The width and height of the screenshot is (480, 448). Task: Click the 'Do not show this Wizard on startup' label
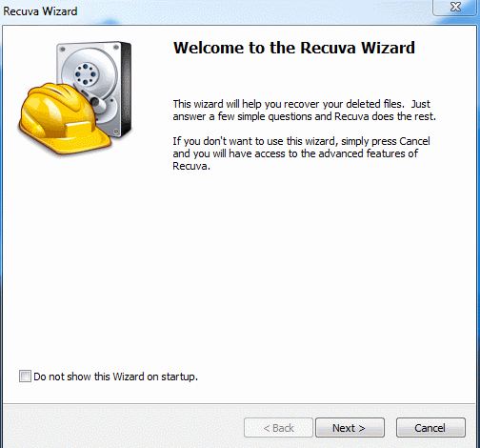[115, 377]
